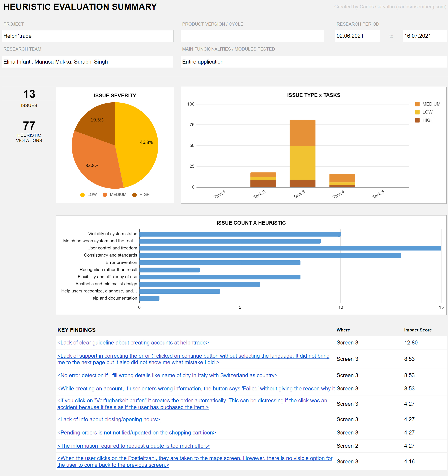
Task: Open the 'No error detection' finding link
Action: pos(167,375)
